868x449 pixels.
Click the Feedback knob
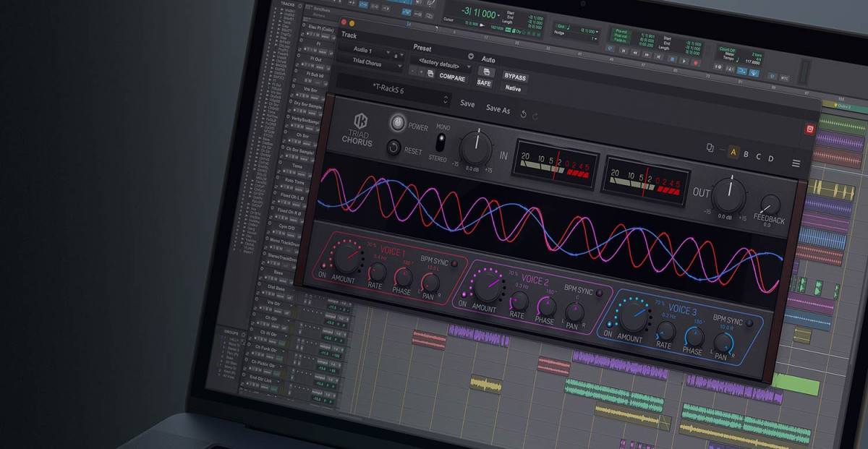click(770, 206)
